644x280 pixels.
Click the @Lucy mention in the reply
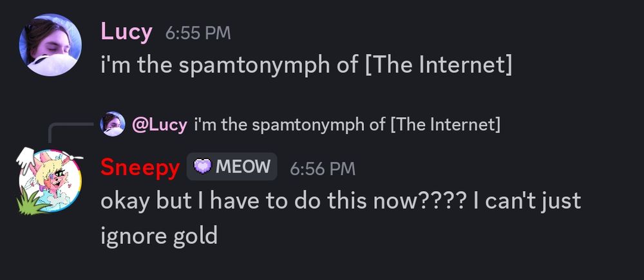pos(159,124)
